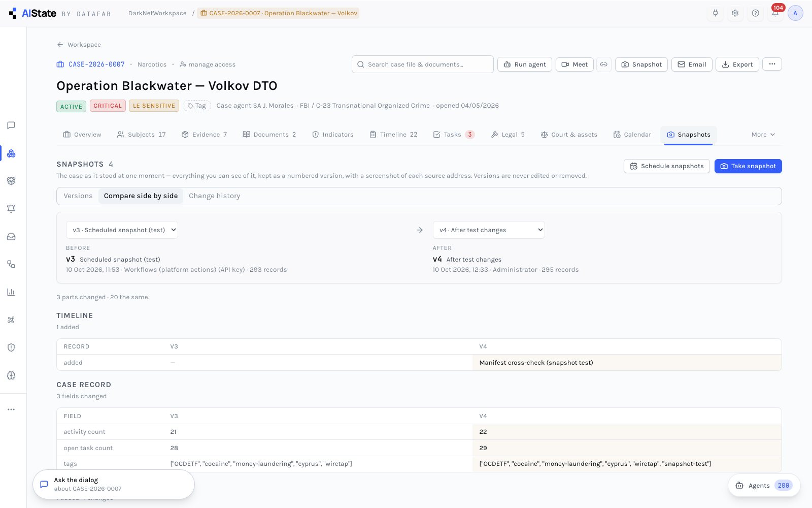The width and height of the screenshot is (812, 508).
Task: Open the shield icon in left sidebar
Action: [11, 347]
